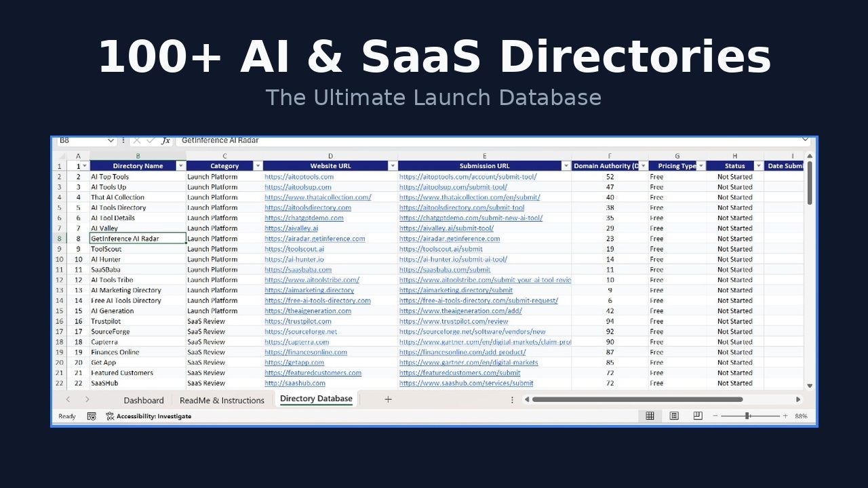Screen dimensions: 868x488
Task: Click the macro recording icon in status bar
Action: [x=92, y=416]
